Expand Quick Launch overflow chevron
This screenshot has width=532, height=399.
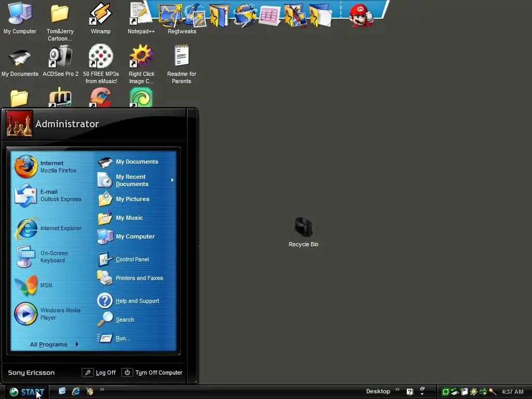click(102, 389)
